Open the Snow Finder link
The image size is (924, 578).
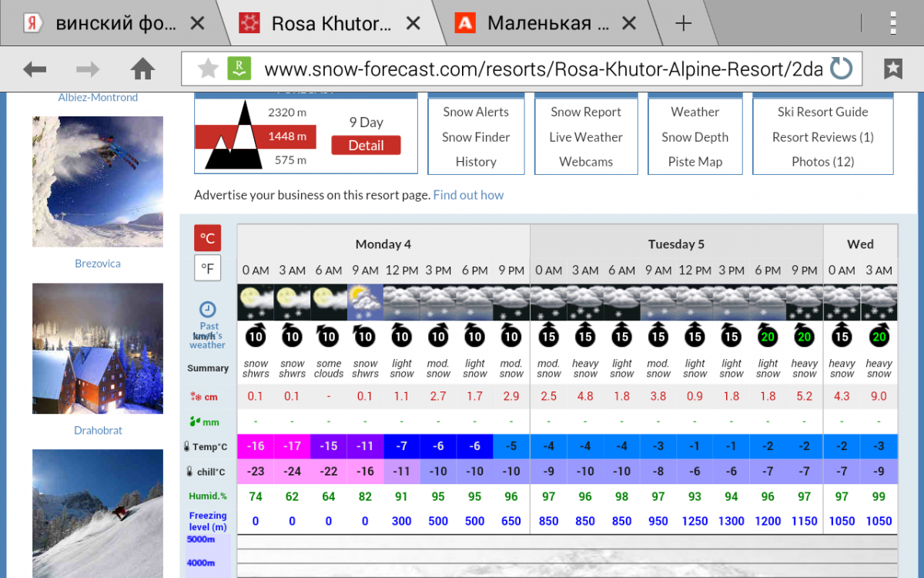pos(476,137)
